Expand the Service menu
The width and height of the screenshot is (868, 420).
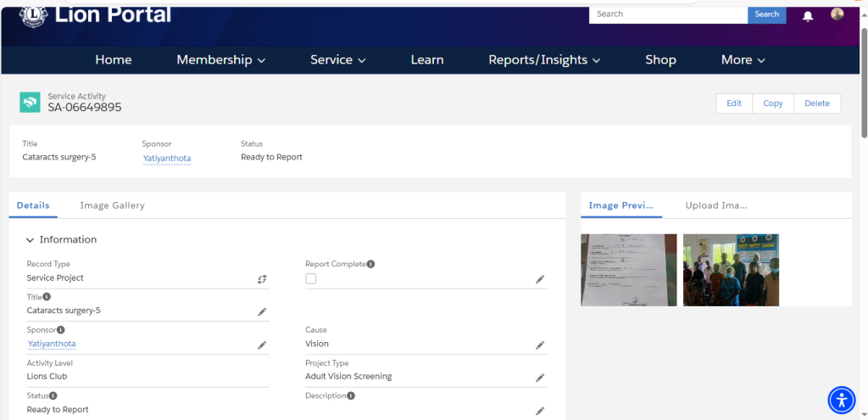coord(337,60)
